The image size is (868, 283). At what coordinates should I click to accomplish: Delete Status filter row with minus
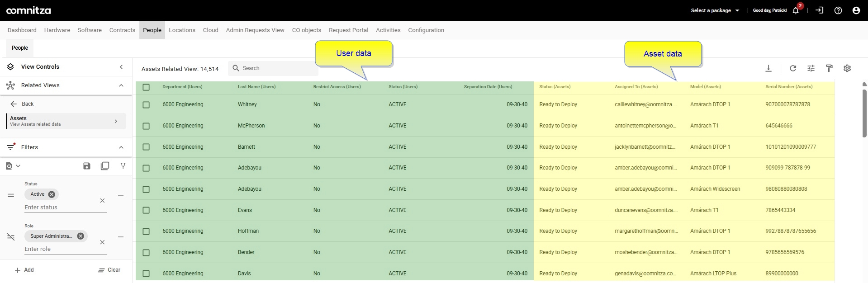121,195
